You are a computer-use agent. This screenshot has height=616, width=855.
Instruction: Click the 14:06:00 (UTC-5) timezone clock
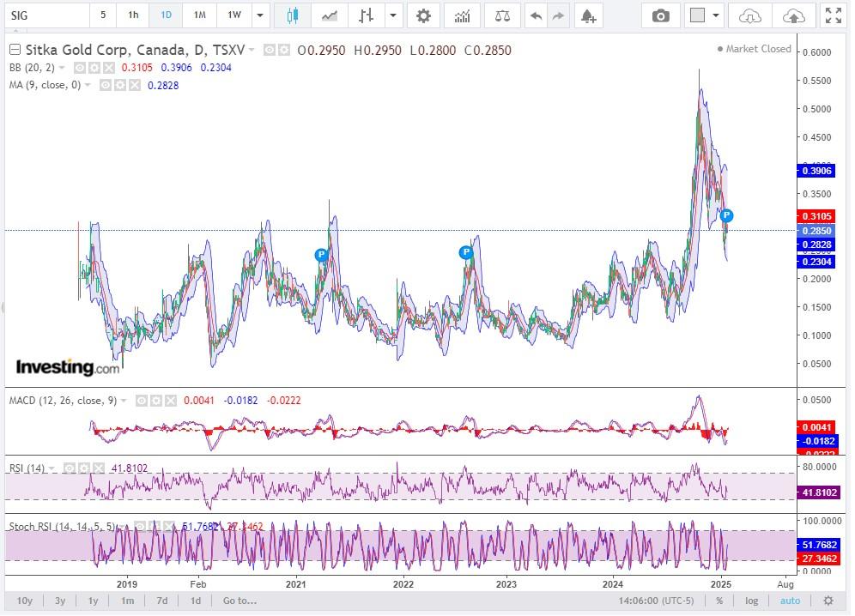click(656, 601)
